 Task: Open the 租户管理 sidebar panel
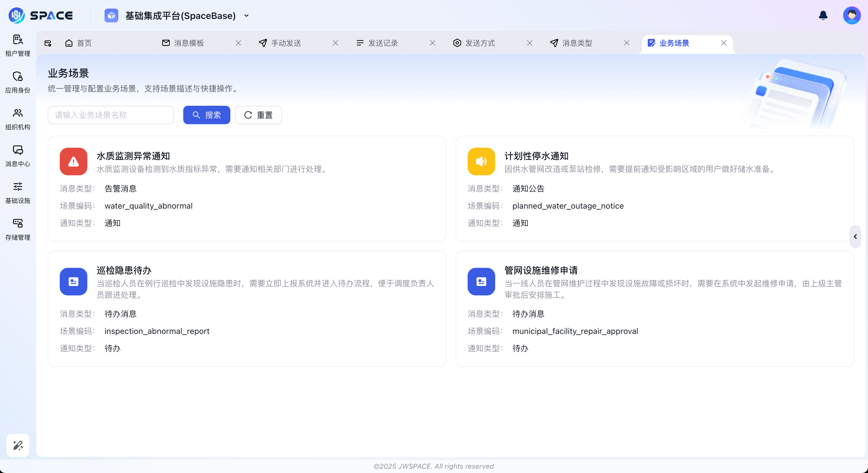[x=18, y=45]
